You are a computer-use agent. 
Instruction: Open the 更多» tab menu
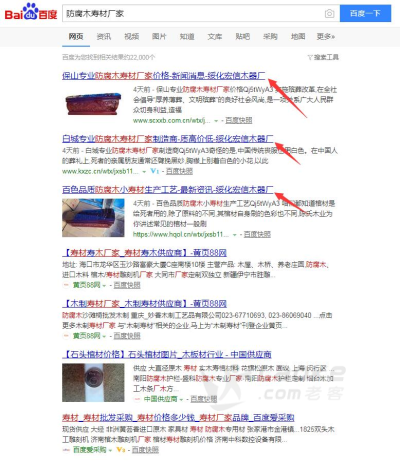(326, 36)
